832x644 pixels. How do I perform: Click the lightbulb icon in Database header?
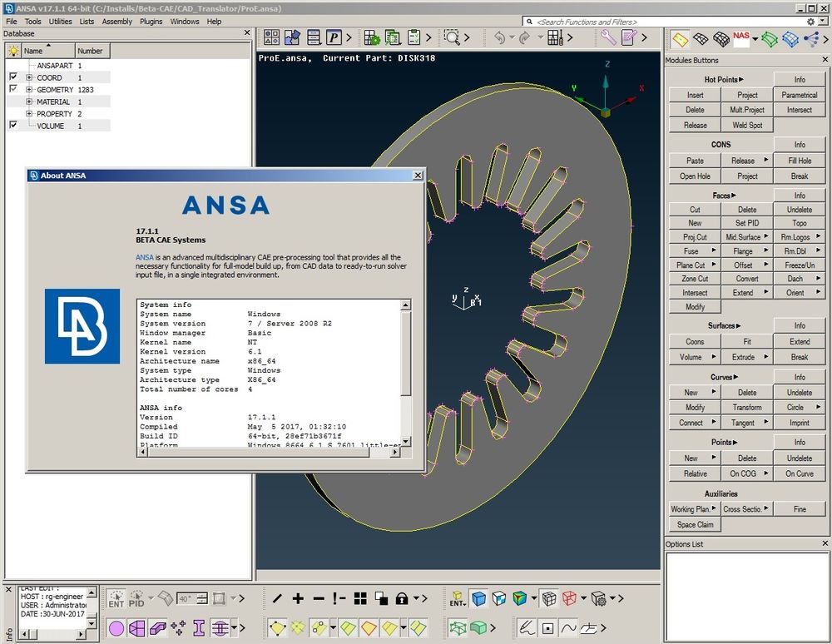pyautogui.click(x=12, y=51)
